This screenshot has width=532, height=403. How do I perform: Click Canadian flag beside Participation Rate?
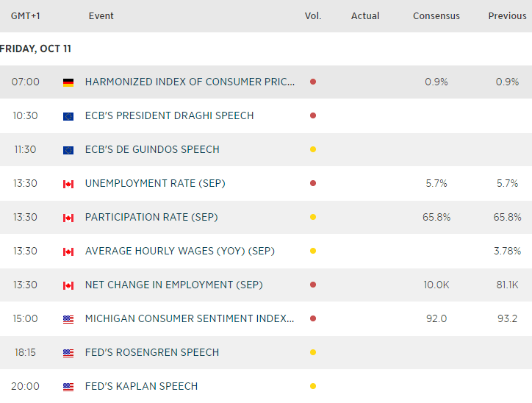tap(68, 218)
